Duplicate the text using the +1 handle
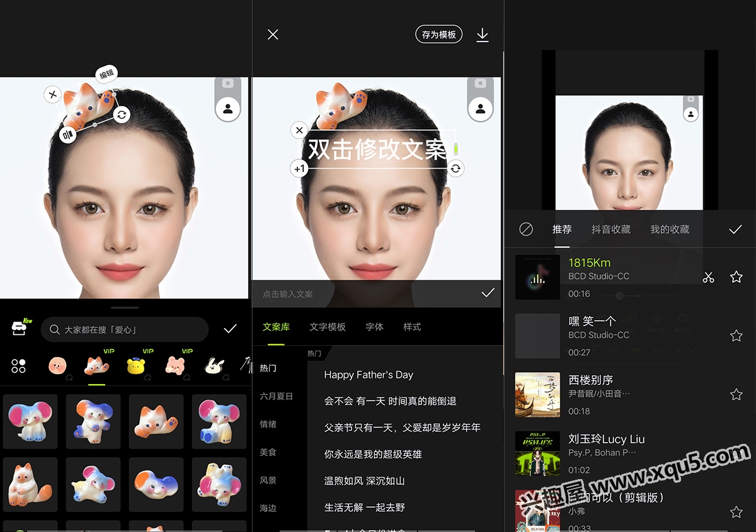 (299, 169)
